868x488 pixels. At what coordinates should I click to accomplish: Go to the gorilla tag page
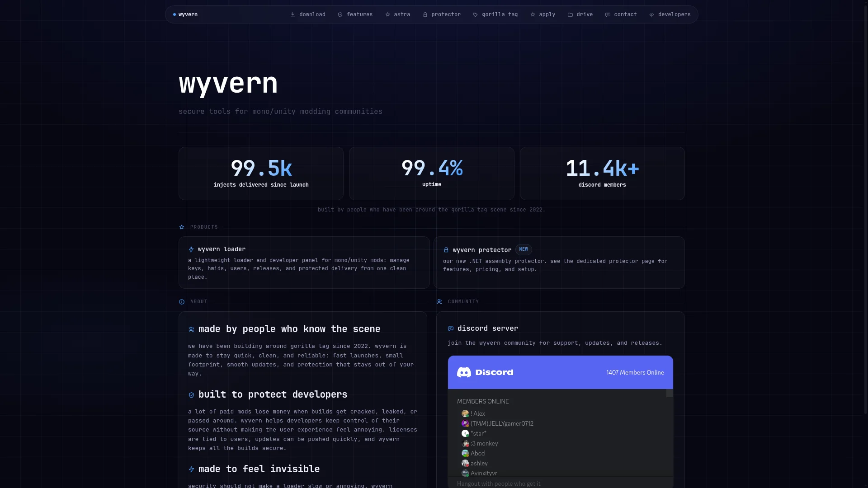pyautogui.click(x=495, y=14)
